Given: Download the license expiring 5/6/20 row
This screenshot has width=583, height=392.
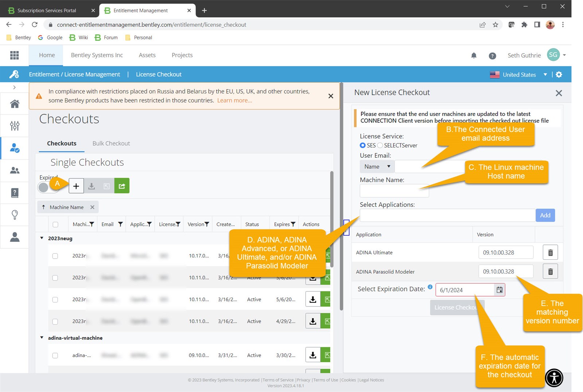Looking at the screenshot, I should coord(313,299).
